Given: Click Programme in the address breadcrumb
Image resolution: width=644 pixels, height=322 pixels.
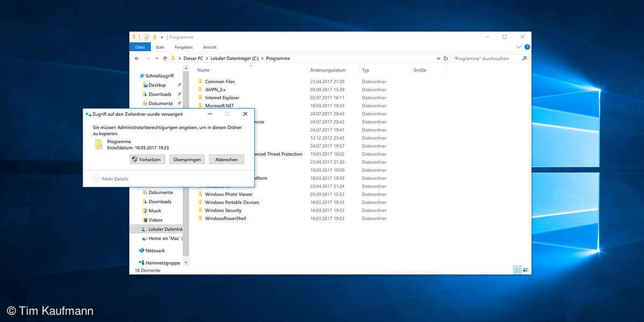Looking at the screenshot, I should point(278,58).
